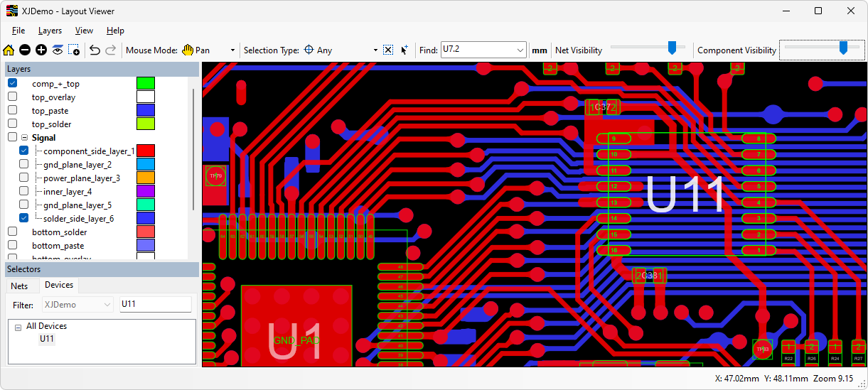Click the home view icon
Image resolution: width=868 pixels, height=390 pixels.
pos(9,50)
